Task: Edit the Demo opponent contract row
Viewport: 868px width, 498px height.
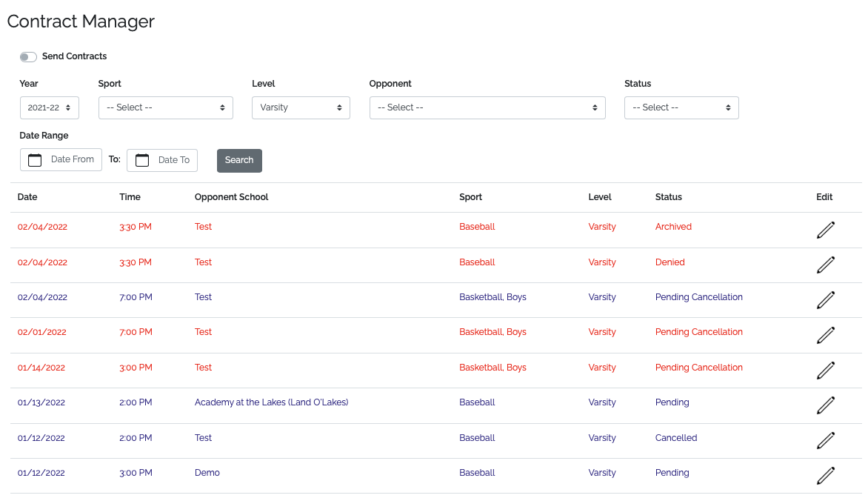Action: (825, 475)
